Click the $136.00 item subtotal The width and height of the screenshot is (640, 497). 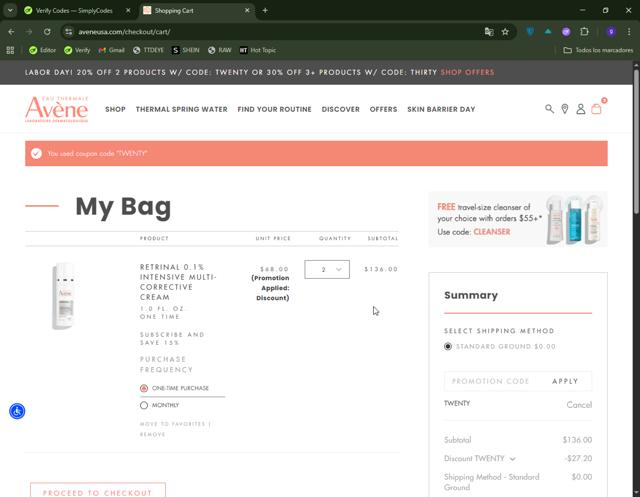[381, 269]
